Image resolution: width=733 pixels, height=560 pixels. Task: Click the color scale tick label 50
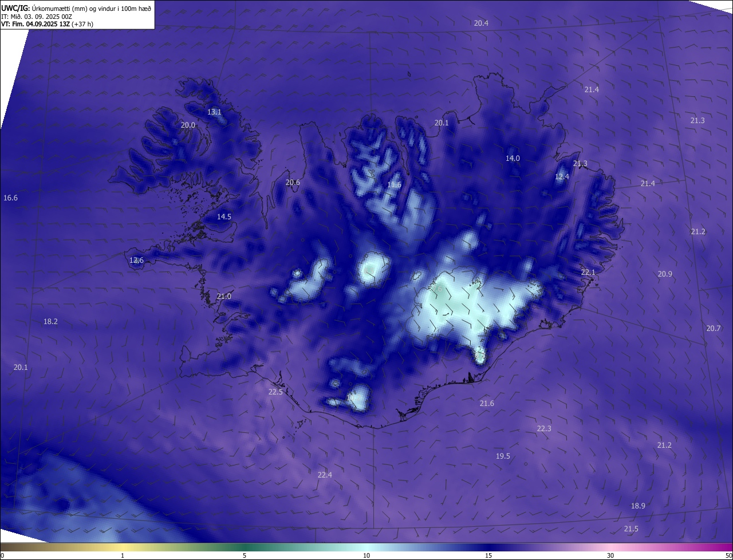[728, 555]
